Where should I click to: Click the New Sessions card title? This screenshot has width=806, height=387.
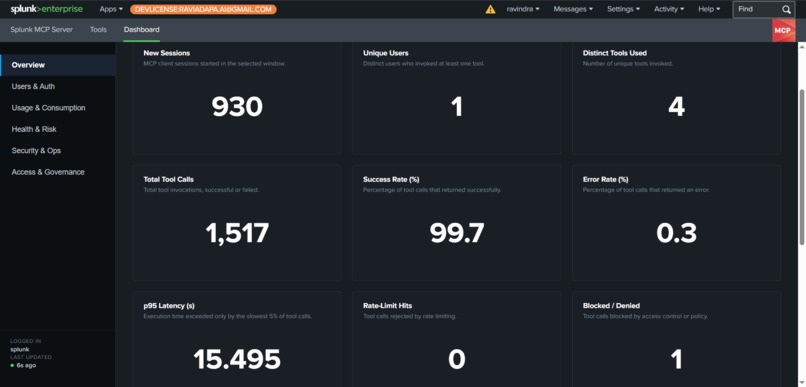[167, 53]
